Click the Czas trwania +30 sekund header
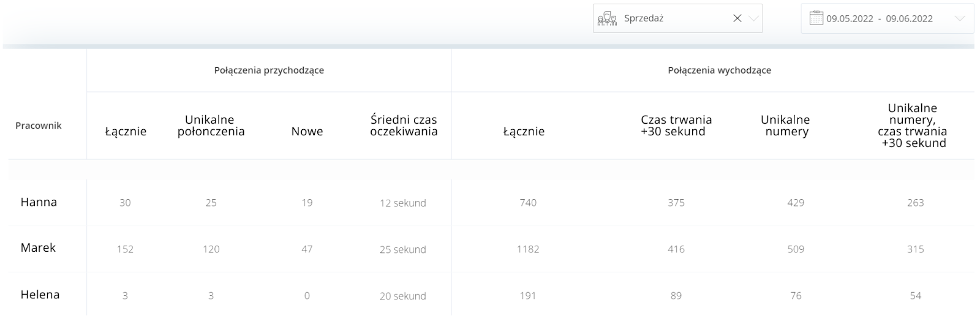This screenshot has width=980, height=324. point(676,126)
